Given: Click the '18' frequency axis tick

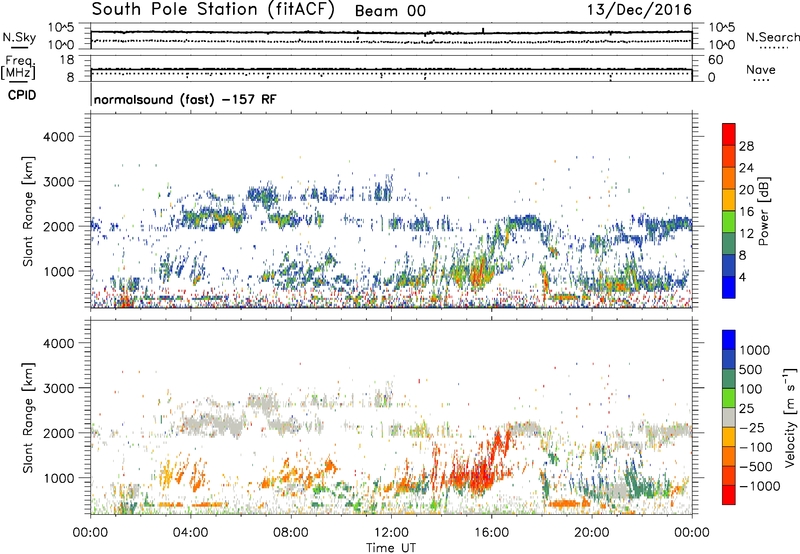Looking at the screenshot, I should click(67, 60).
